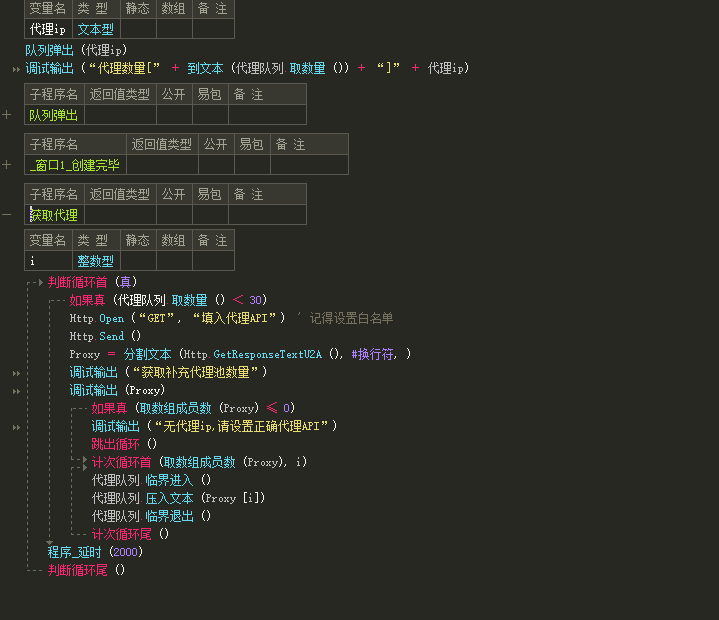Toggle 静态 cell in variable i row
Viewport: 719px width, 620px height.
138,261
